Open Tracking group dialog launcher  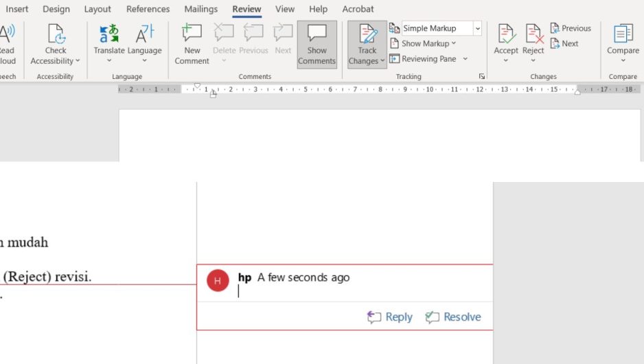pyautogui.click(x=482, y=76)
